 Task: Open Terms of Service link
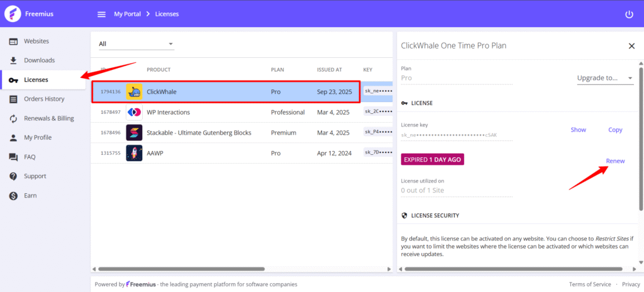590,284
